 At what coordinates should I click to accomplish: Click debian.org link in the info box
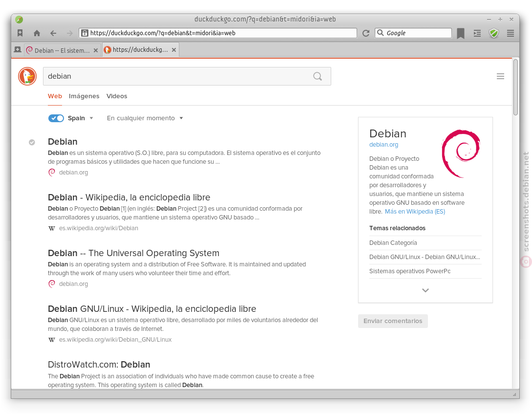point(383,145)
